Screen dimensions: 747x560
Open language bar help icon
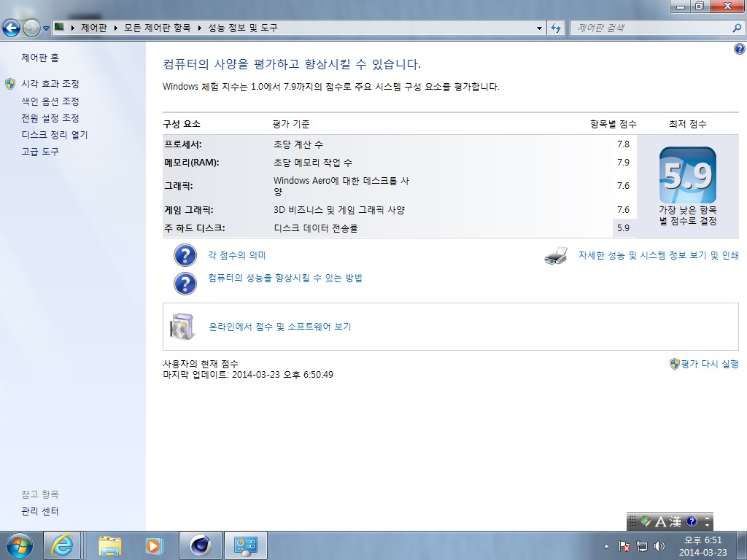point(692,522)
